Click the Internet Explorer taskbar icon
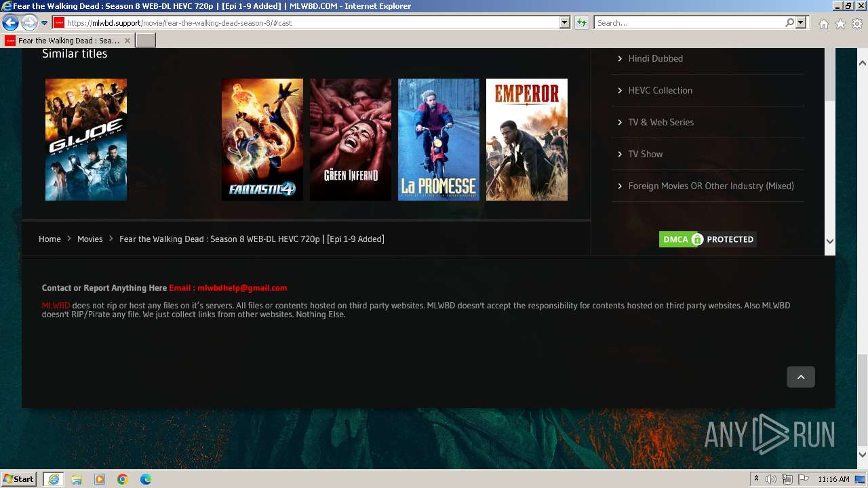Screen dimensions: 868x488 pyautogui.click(x=54, y=479)
